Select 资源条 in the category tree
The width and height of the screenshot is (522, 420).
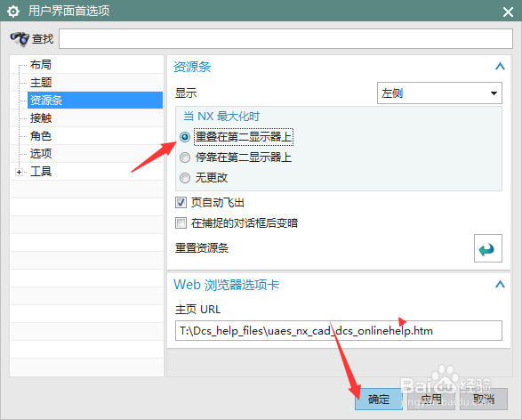95,100
